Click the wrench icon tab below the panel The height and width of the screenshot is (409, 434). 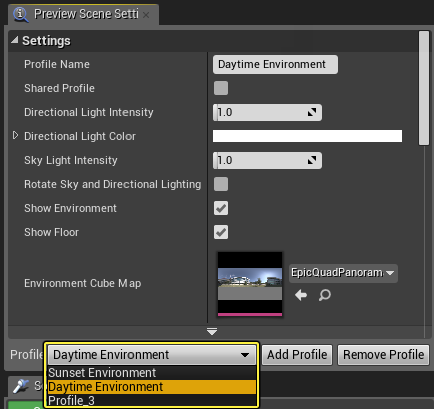click(21, 386)
